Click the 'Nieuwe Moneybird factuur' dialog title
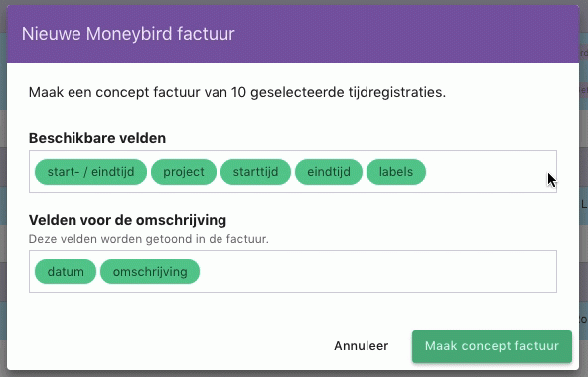The height and width of the screenshot is (377, 588). click(x=128, y=34)
